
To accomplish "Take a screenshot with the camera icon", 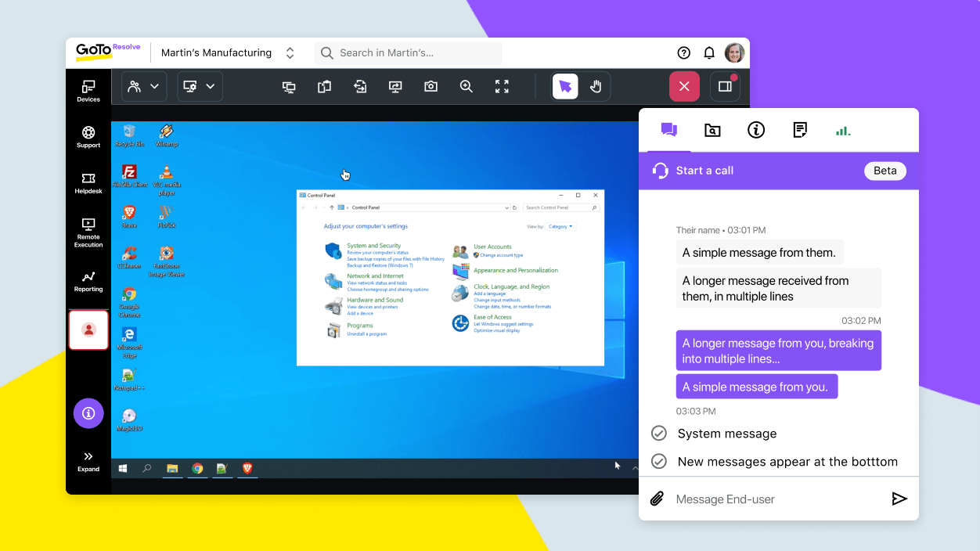I will pyautogui.click(x=431, y=87).
